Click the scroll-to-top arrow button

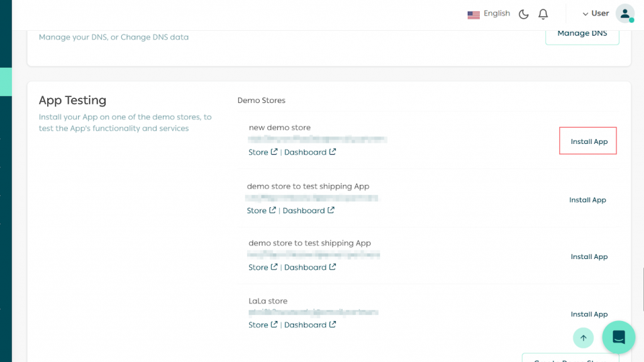(583, 338)
